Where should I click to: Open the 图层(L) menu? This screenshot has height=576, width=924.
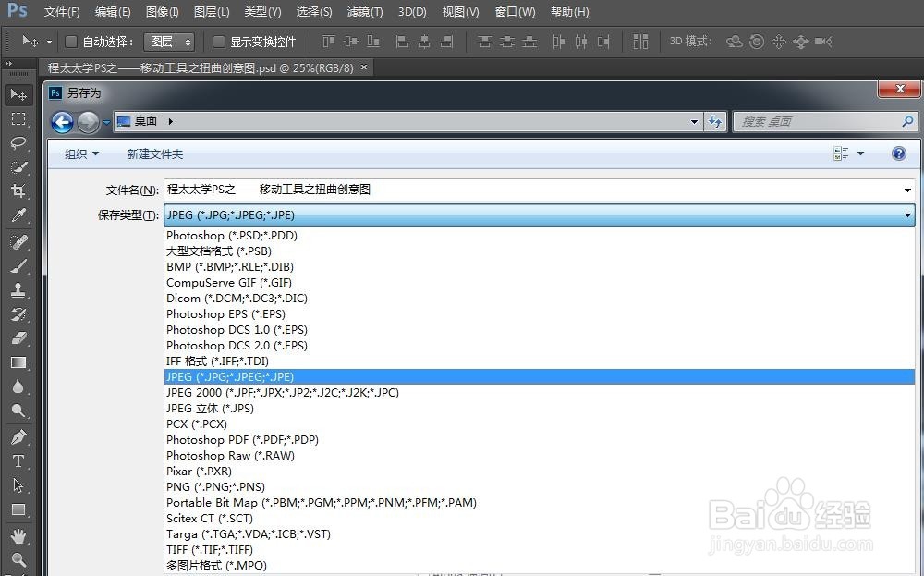click(212, 12)
